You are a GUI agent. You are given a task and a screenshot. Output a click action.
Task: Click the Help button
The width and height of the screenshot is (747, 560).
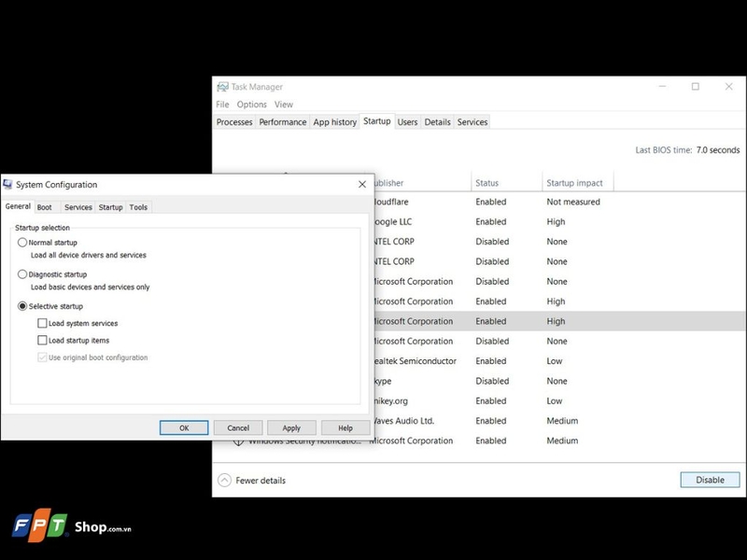[x=345, y=427]
